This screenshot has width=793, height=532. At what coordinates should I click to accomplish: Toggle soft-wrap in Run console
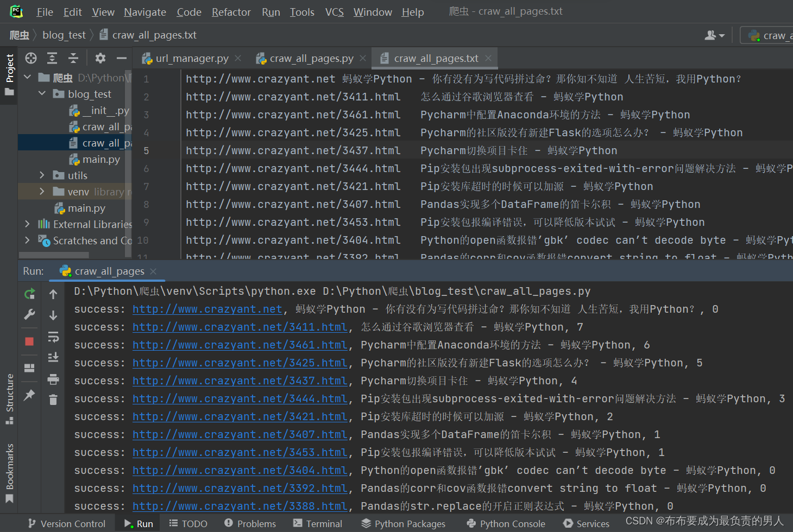tap(53, 337)
